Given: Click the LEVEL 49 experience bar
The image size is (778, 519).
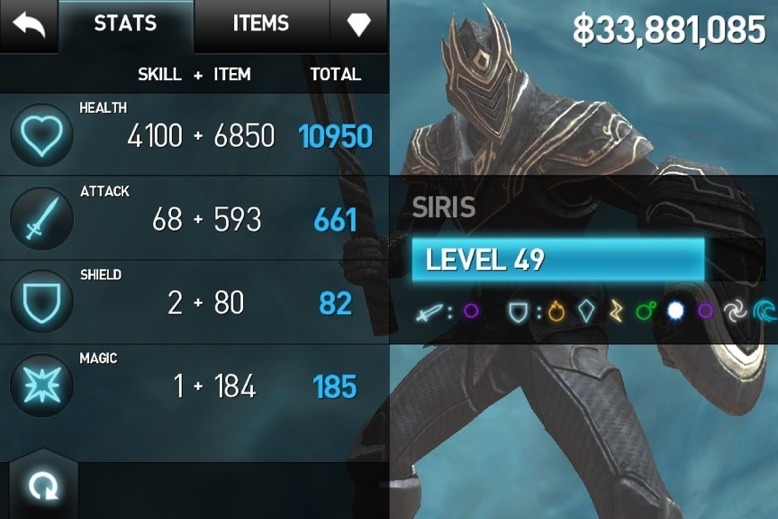Looking at the screenshot, I should coord(558,260).
